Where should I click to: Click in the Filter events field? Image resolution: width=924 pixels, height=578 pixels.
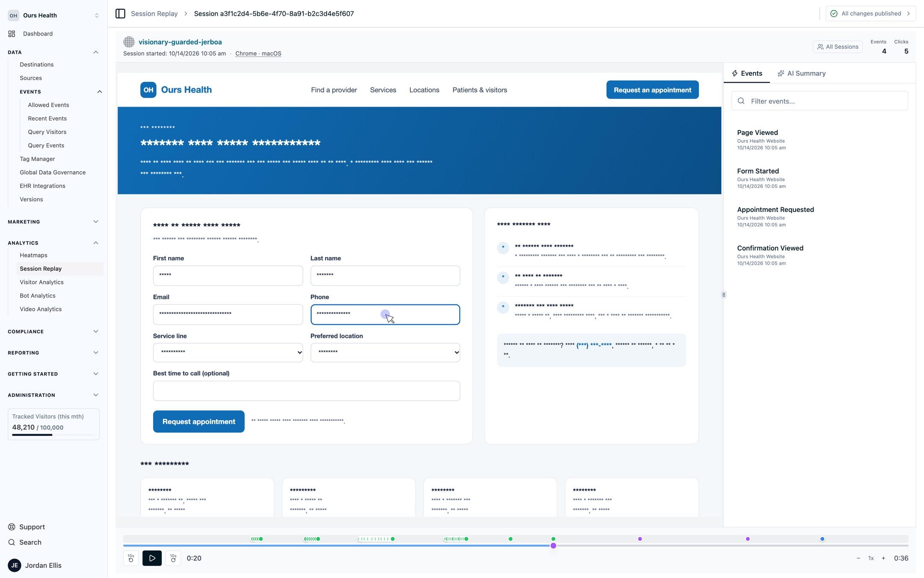click(820, 101)
